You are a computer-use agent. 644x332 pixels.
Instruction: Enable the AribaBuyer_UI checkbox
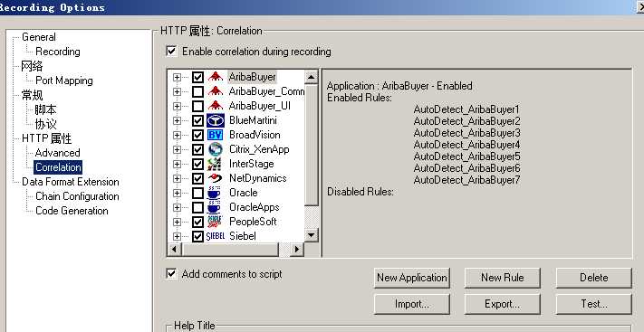tap(198, 106)
